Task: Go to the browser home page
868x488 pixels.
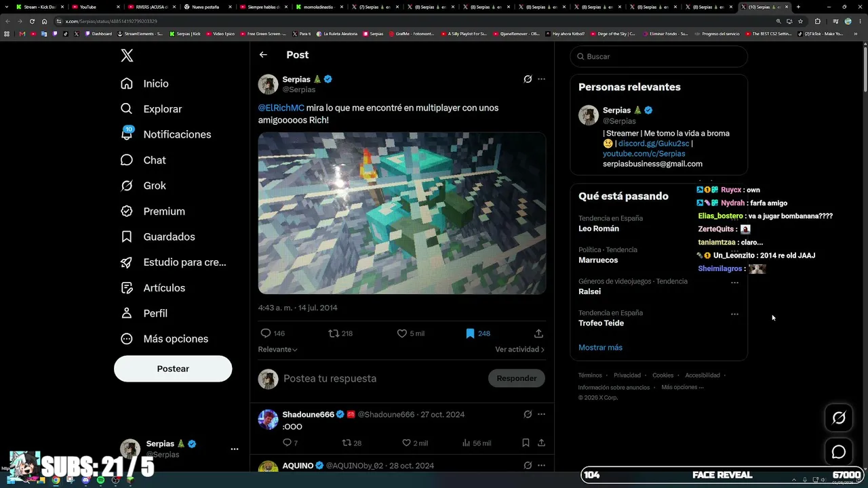Action: [45, 21]
